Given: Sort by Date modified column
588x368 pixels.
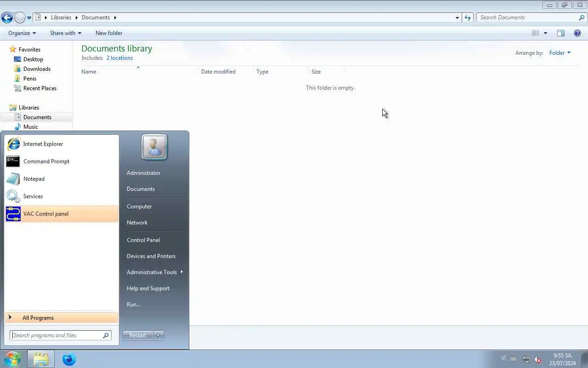Looking at the screenshot, I should pyautogui.click(x=226, y=72).
